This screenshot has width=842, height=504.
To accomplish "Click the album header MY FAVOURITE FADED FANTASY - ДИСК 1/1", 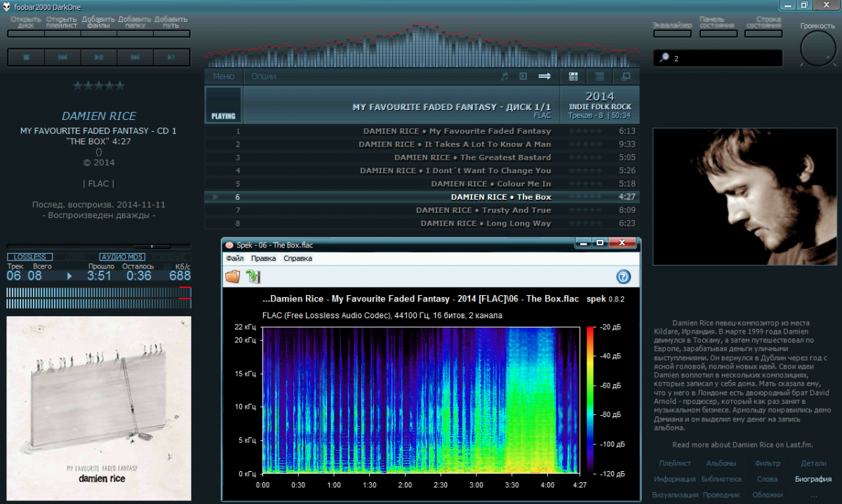I will (x=452, y=107).
